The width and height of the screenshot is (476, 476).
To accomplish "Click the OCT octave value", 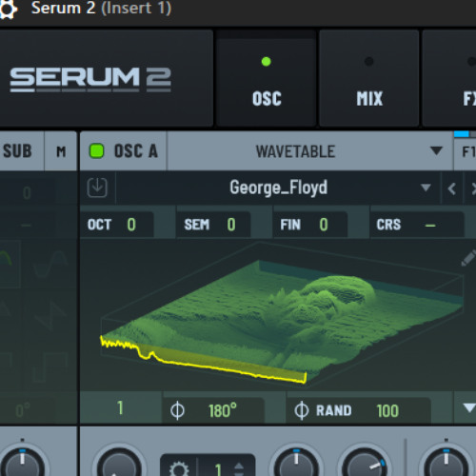I will click(131, 225).
